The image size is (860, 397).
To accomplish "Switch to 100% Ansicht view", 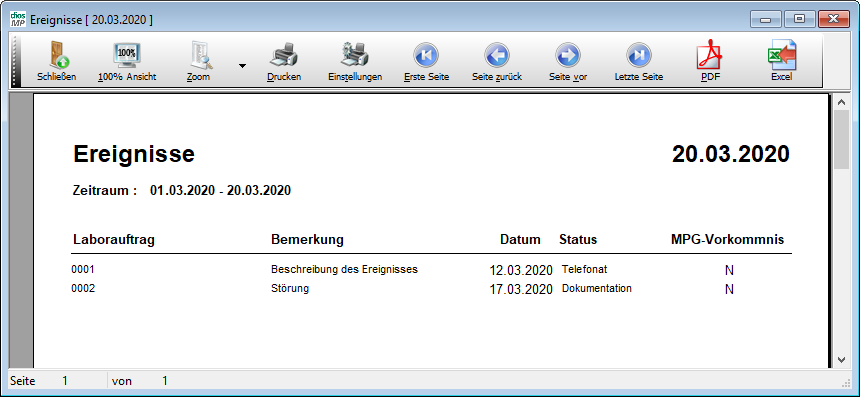I will coord(127,61).
